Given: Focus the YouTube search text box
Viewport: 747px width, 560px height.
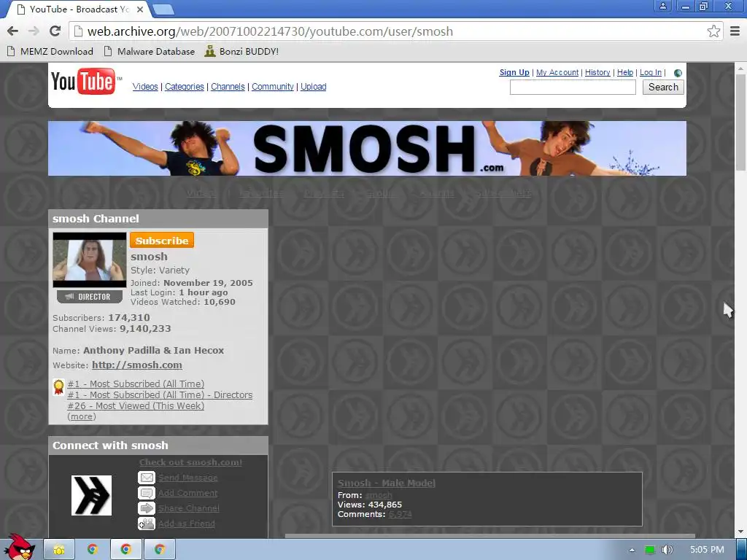Looking at the screenshot, I should (573, 87).
